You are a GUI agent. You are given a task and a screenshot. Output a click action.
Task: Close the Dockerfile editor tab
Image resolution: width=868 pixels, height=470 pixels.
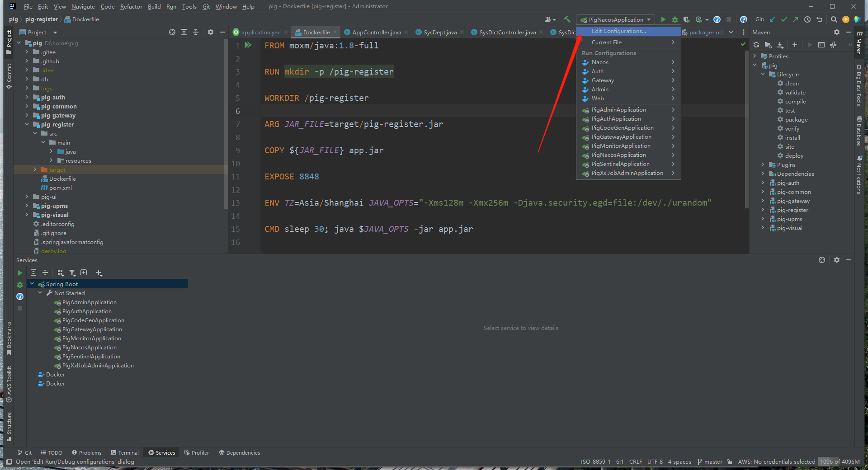[x=335, y=32]
